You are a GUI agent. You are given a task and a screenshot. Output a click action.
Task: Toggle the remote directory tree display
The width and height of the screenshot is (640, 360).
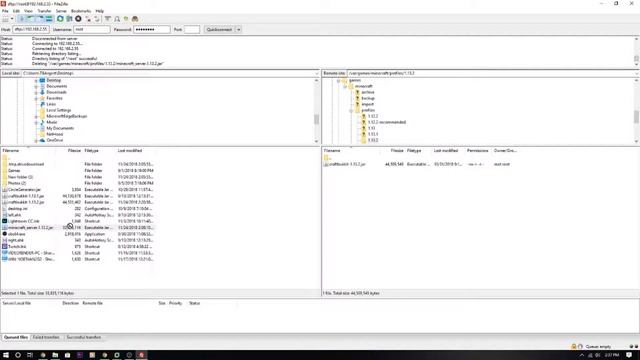point(40,19)
